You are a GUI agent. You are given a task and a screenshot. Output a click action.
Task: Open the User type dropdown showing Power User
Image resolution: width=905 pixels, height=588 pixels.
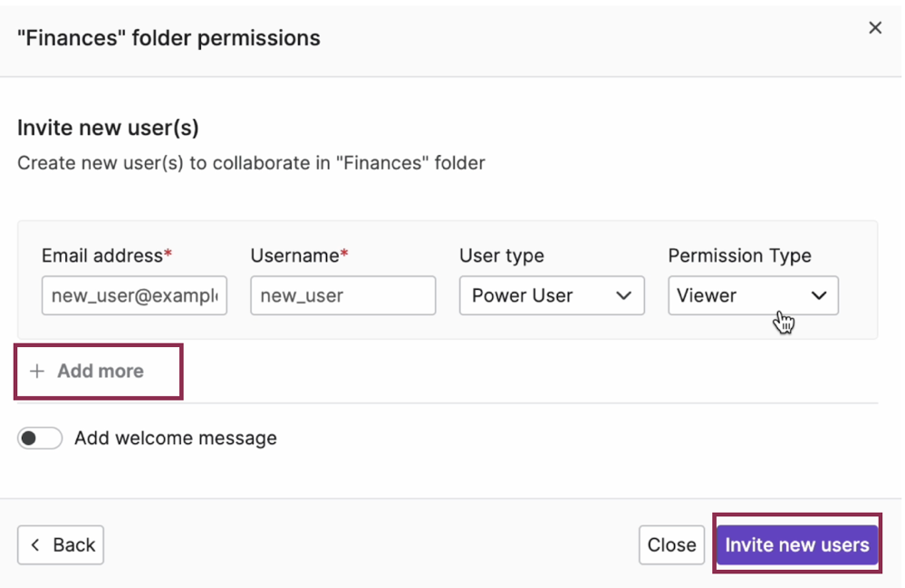point(552,295)
